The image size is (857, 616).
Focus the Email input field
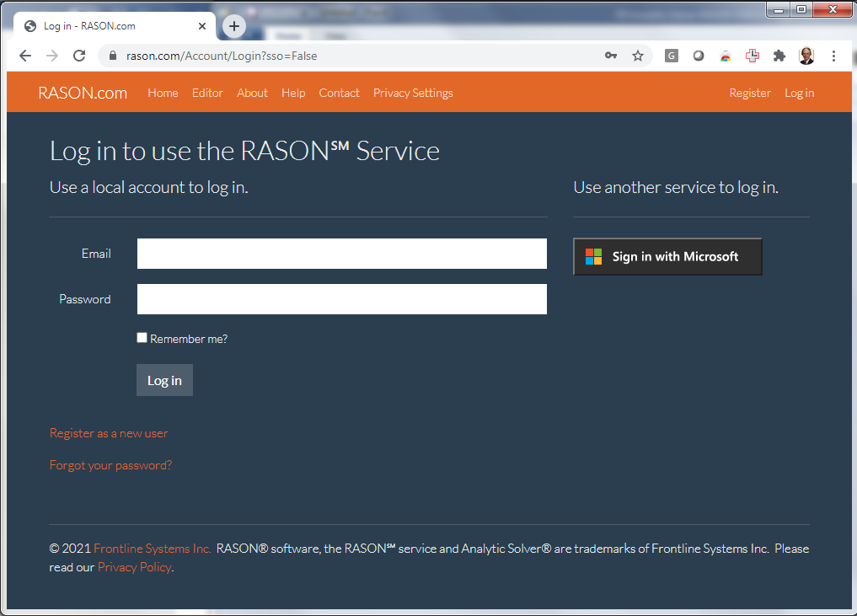(x=341, y=254)
